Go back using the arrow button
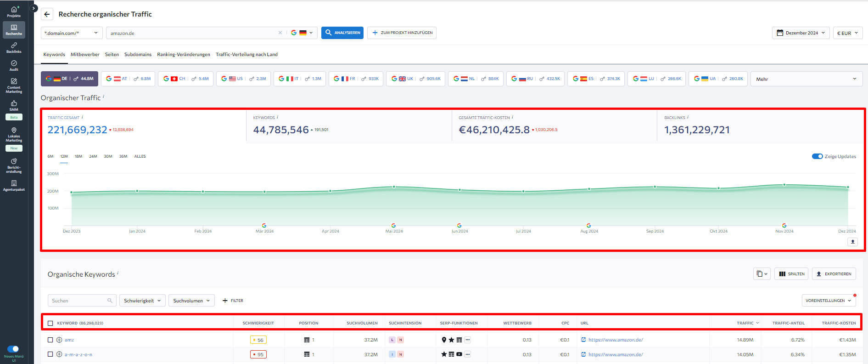 click(x=47, y=14)
